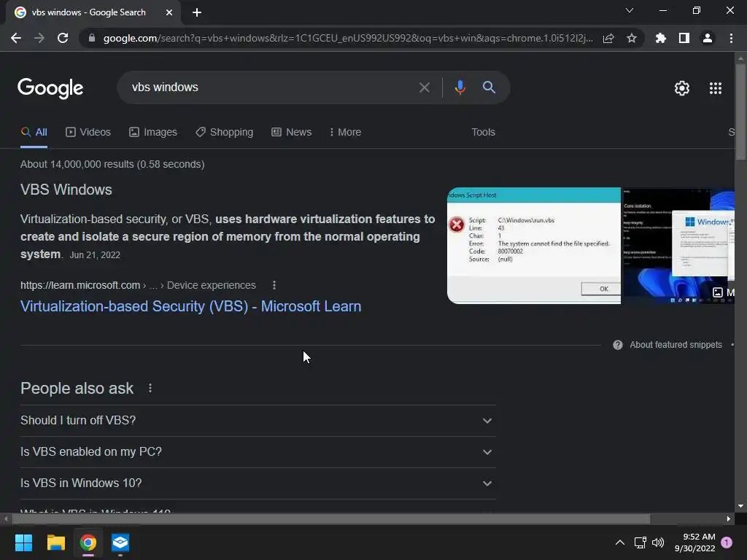Open Chrome extensions puzzle icon
The image size is (747, 560).
tap(661, 38)
